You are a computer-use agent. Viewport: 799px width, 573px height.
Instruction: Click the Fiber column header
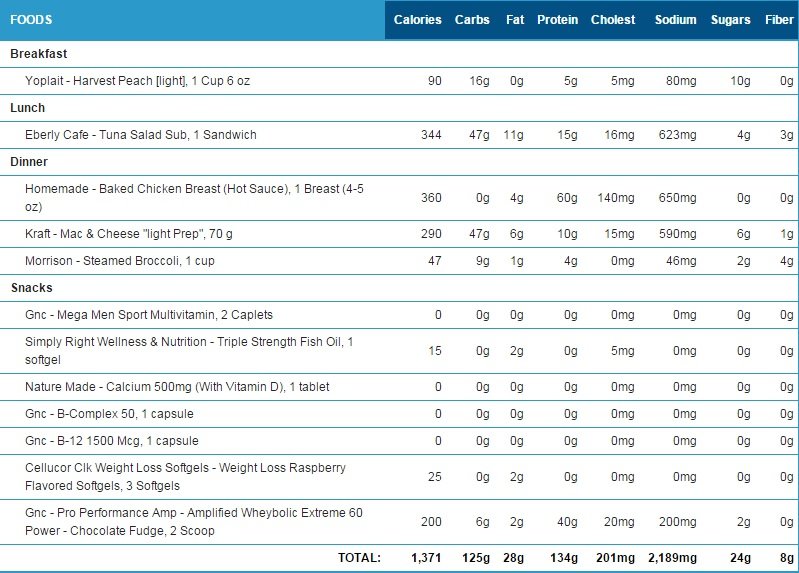tap(779, 20)
